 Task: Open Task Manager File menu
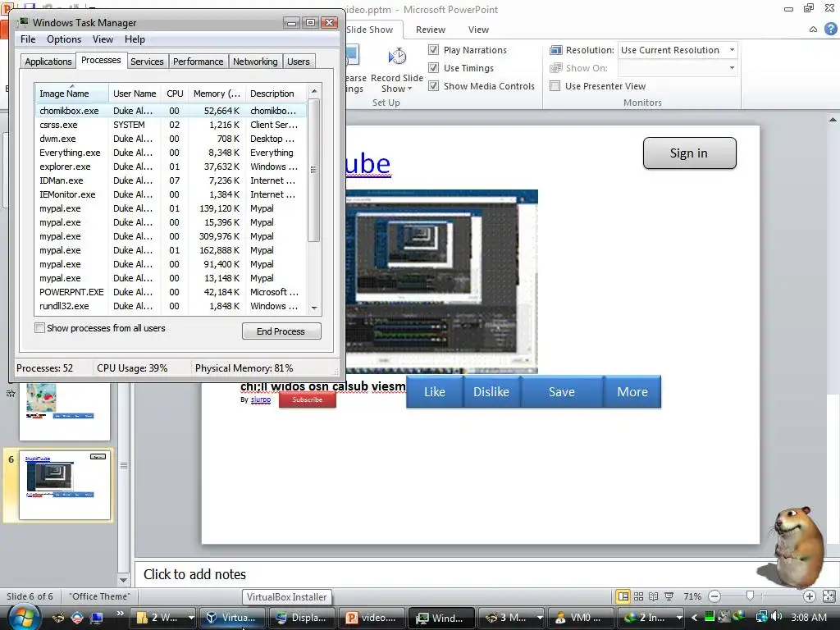pos(28,39)
